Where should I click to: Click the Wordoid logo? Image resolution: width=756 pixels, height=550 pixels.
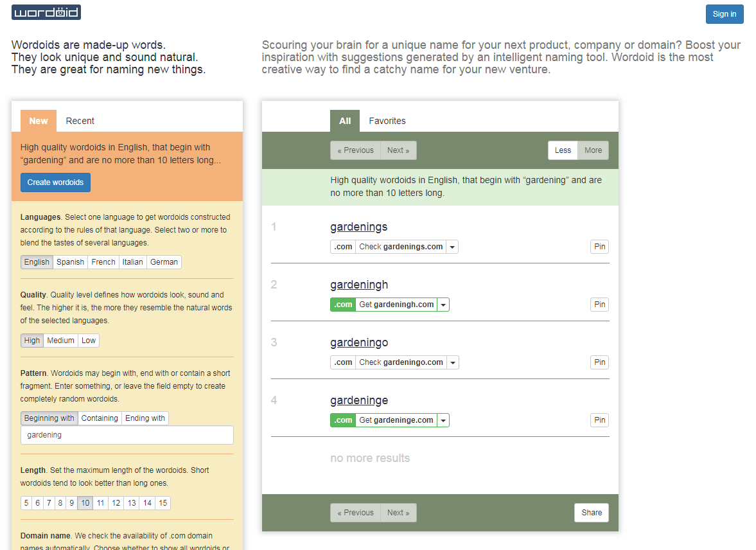point(46,12)
